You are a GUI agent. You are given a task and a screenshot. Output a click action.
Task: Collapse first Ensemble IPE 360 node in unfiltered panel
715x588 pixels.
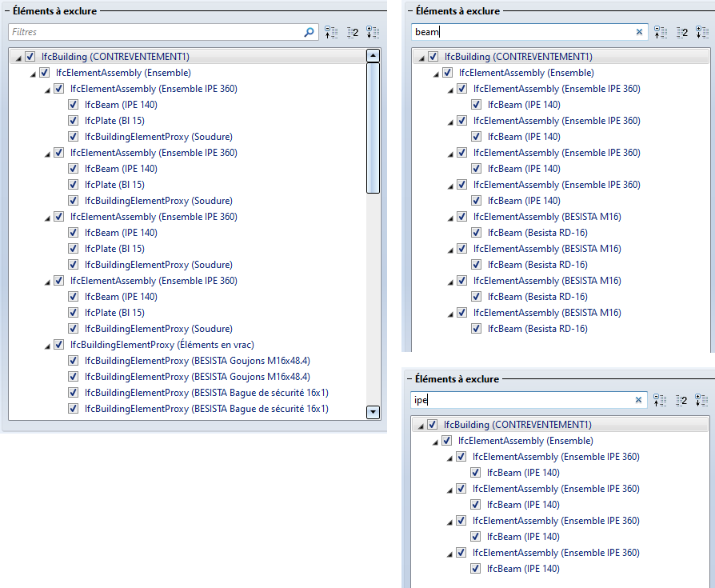(47, 90)
